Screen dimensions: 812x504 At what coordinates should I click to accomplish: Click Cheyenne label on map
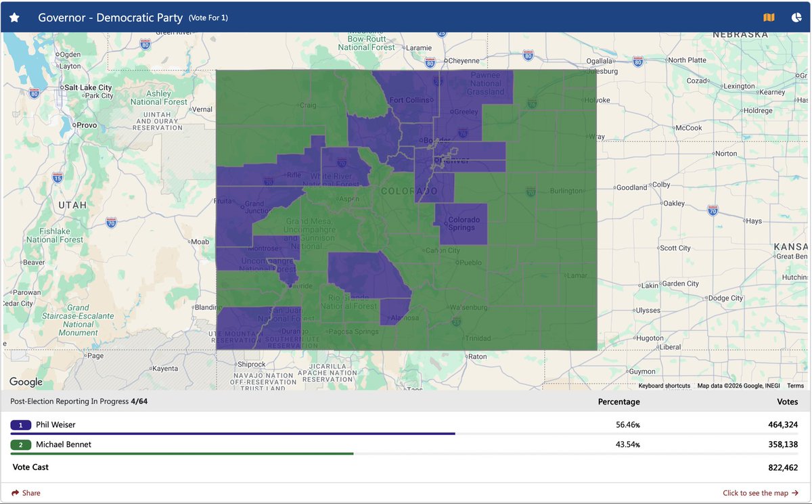(464, 60)
